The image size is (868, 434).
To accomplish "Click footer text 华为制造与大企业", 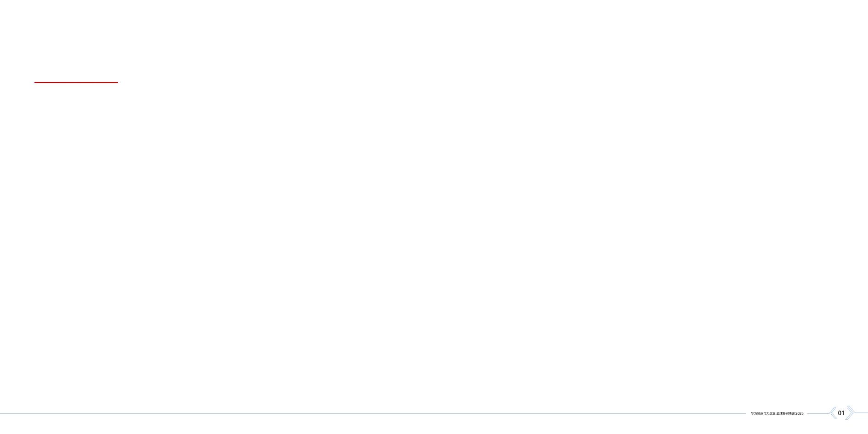I will point(763,414).
